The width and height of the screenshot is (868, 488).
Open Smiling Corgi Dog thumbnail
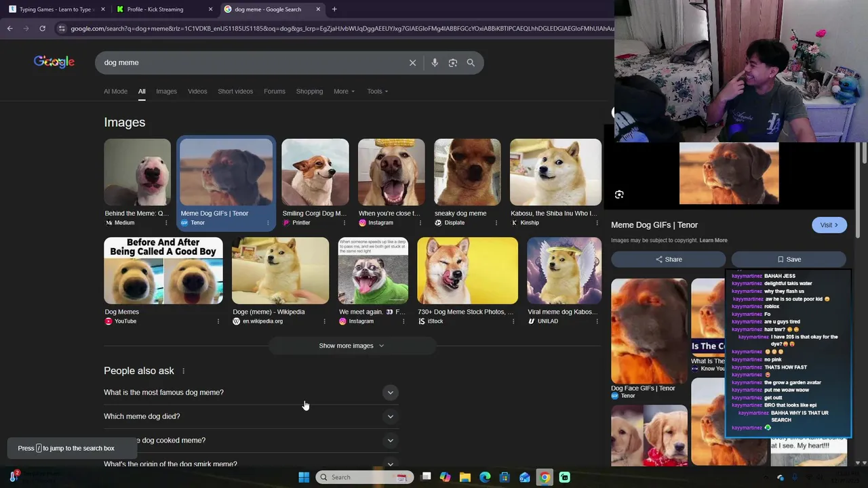coord(315,172)
